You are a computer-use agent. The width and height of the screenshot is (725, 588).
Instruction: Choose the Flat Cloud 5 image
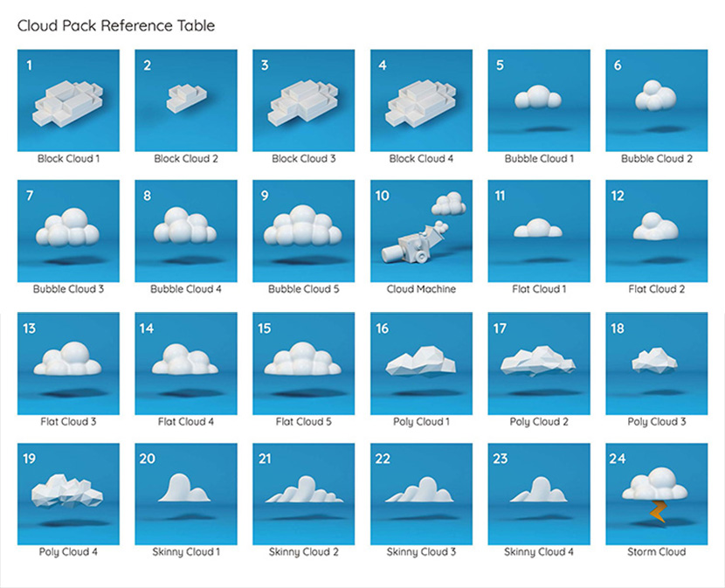[x=304, y=363]
